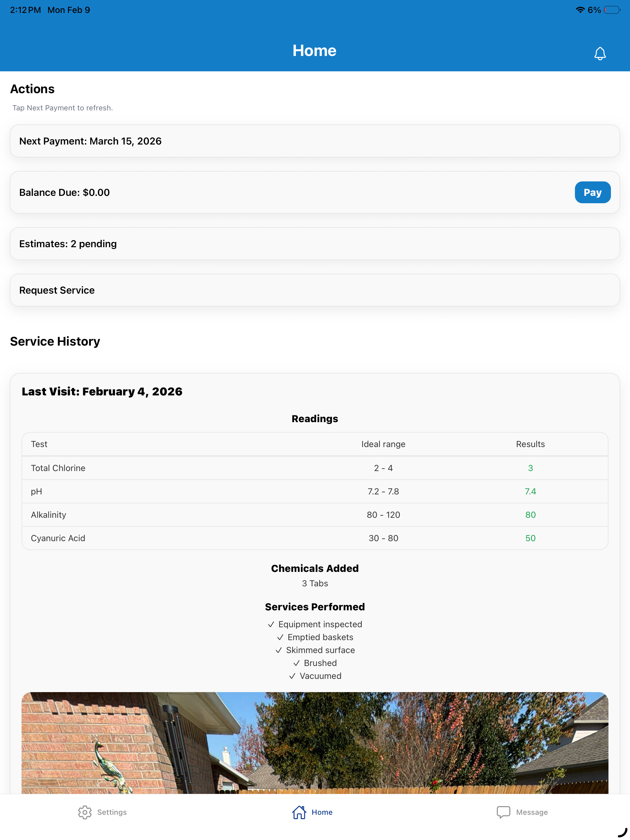Image resolution: width=630 pixels, height=840 pixels.
Task: Open Estimates: 2 pending
Action: tap(315, 244)
